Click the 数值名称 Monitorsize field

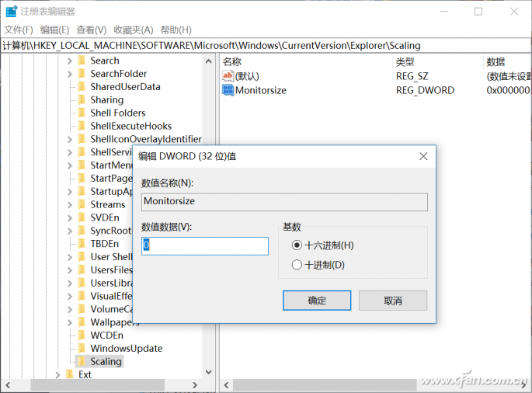284,202
